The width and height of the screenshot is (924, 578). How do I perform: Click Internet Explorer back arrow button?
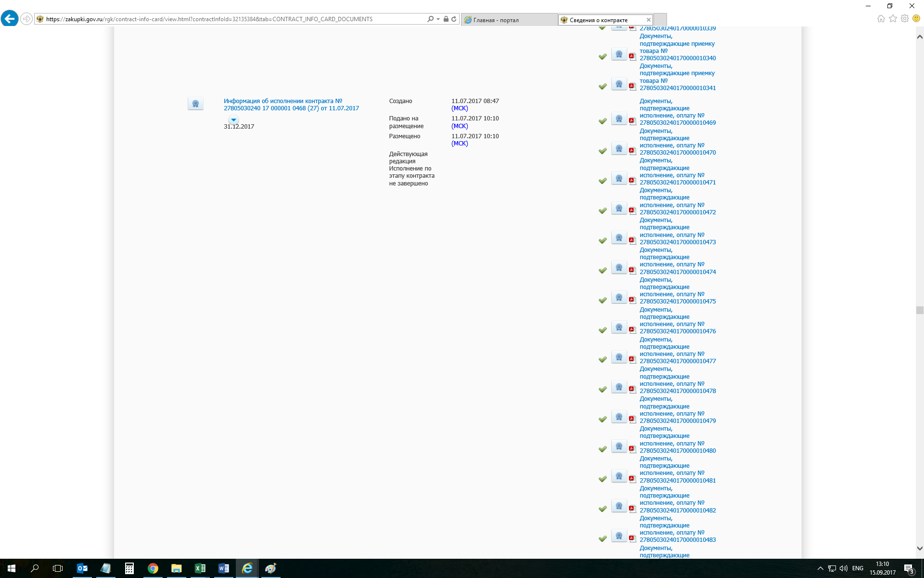(x=10, y=19)
